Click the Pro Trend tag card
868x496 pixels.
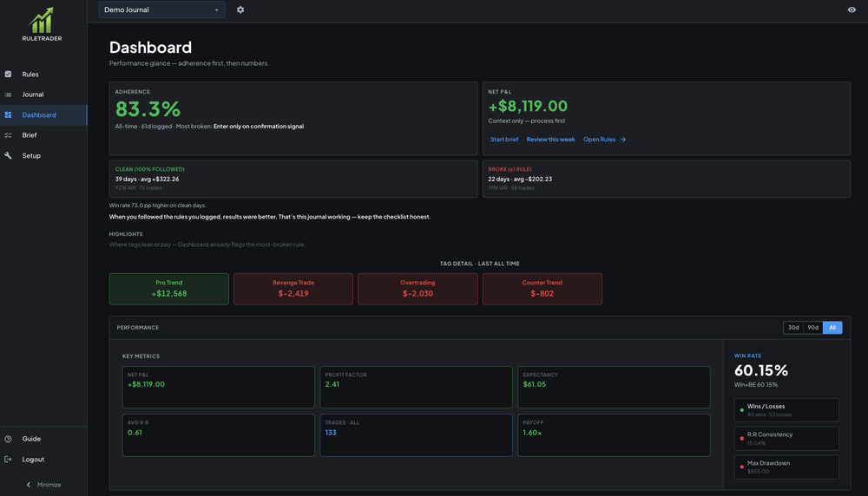(x=169, y=289)
